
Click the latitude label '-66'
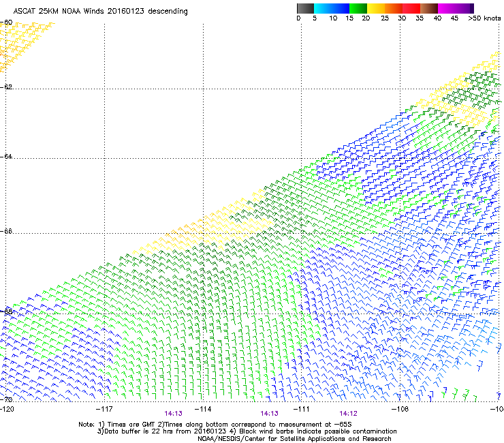click(6, 231)
